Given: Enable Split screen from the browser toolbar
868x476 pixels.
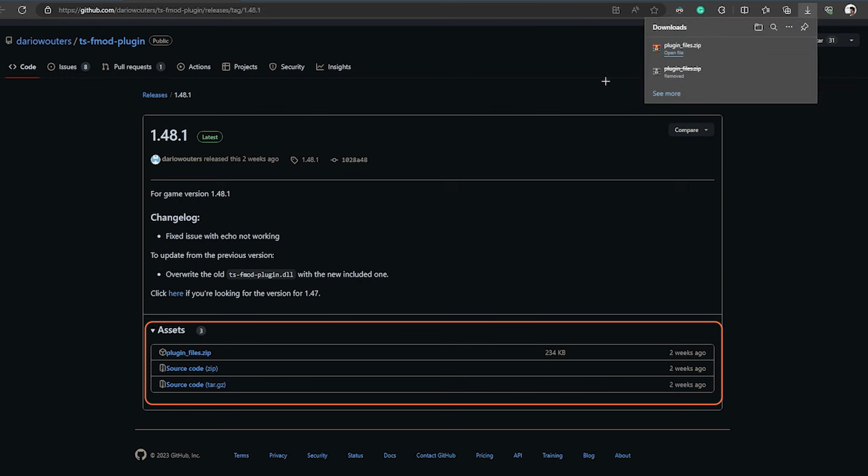Looking at the screenshot, I should tap(744, 10).
